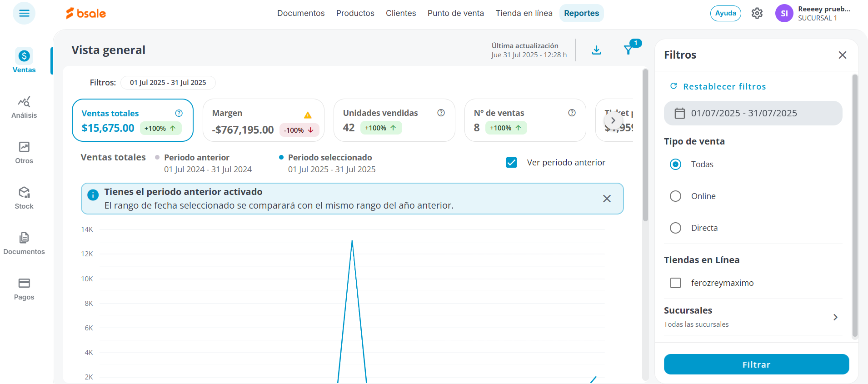
Task: Open Stock sidebar section
Action: (24, 198)
